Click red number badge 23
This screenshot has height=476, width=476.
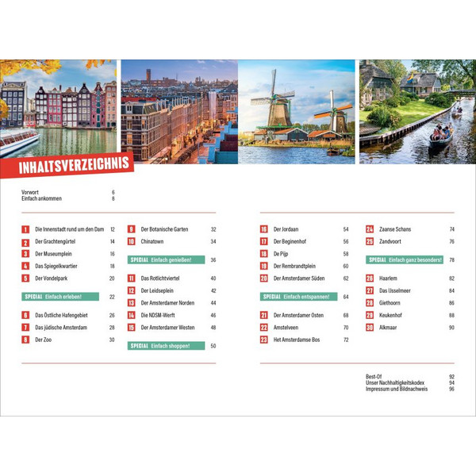tap(264, 340)
